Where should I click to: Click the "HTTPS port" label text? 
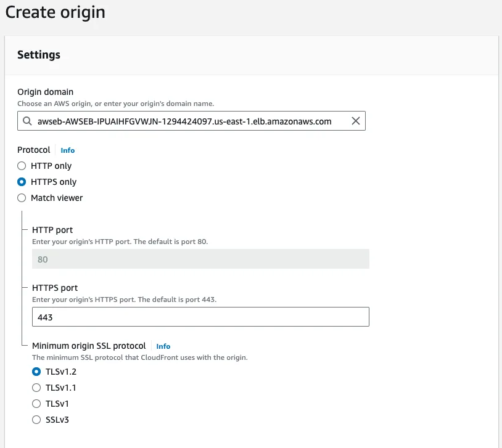tap(55, 288)
